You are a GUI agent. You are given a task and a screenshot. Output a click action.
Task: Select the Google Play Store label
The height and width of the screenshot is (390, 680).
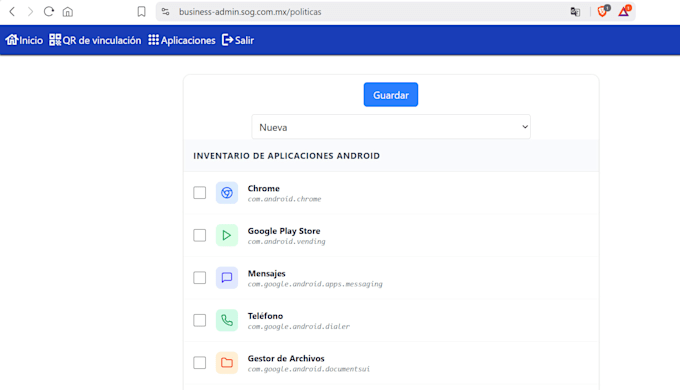284,231
